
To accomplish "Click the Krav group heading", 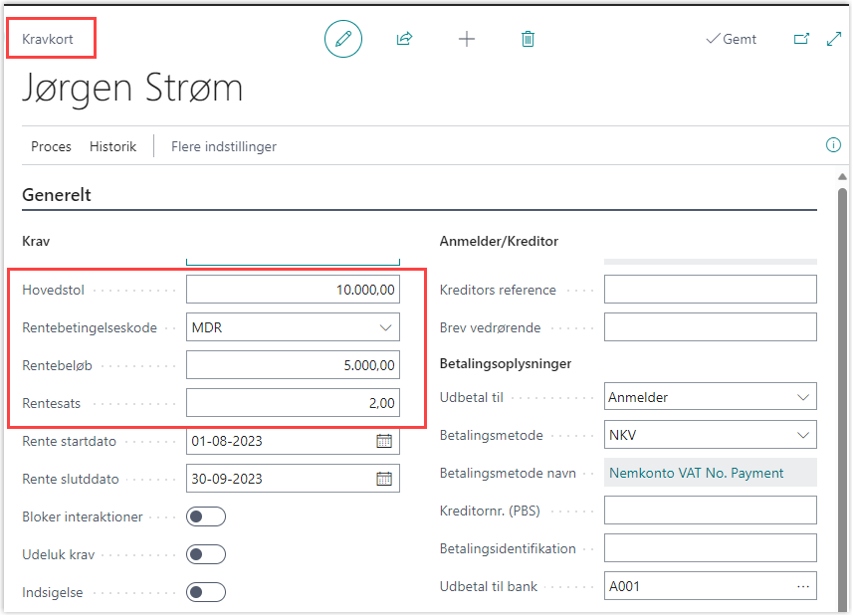I will [36, 242].
